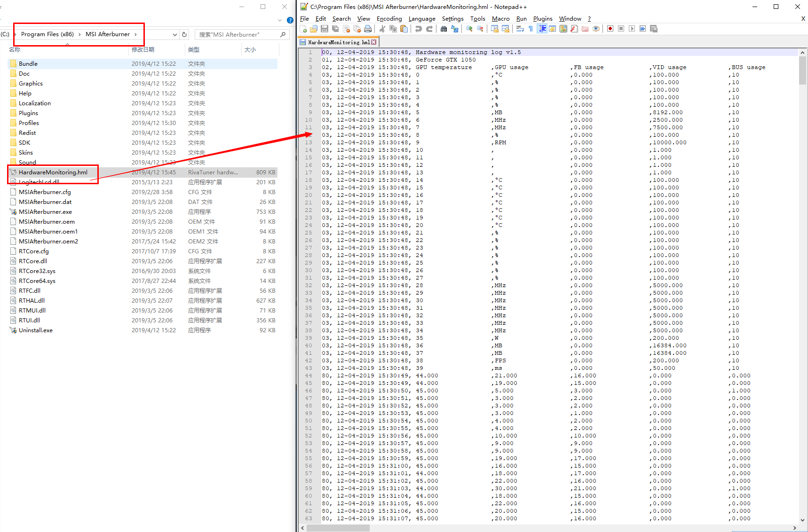Click the Open file toolbar icon
Screen dimensions: 808x532
(x=314, y=29)
